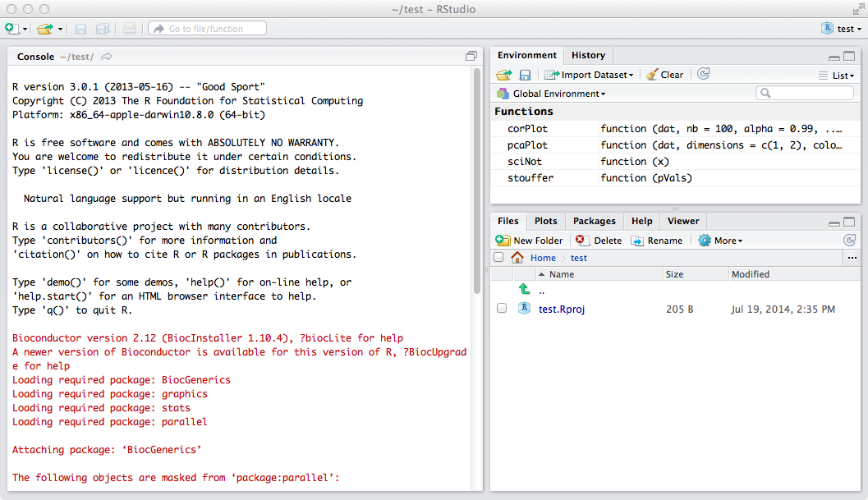Go to the Home breadcrumb link
The image size is (868, 500).
point(543,258)
